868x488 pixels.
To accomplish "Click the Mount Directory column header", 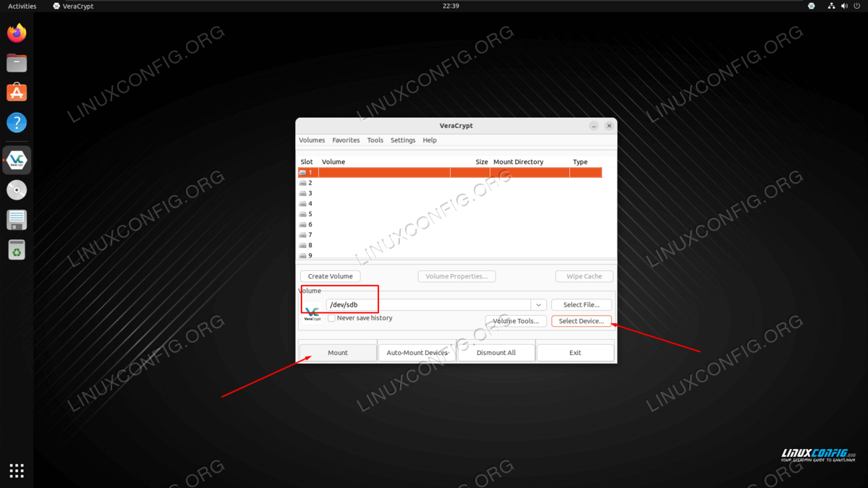I will point(530,162).
